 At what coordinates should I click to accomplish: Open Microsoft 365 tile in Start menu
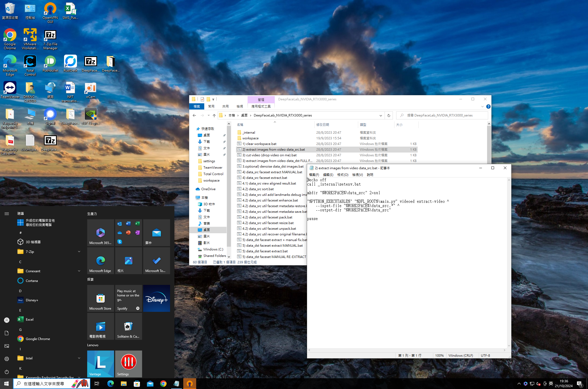(101, 233)
